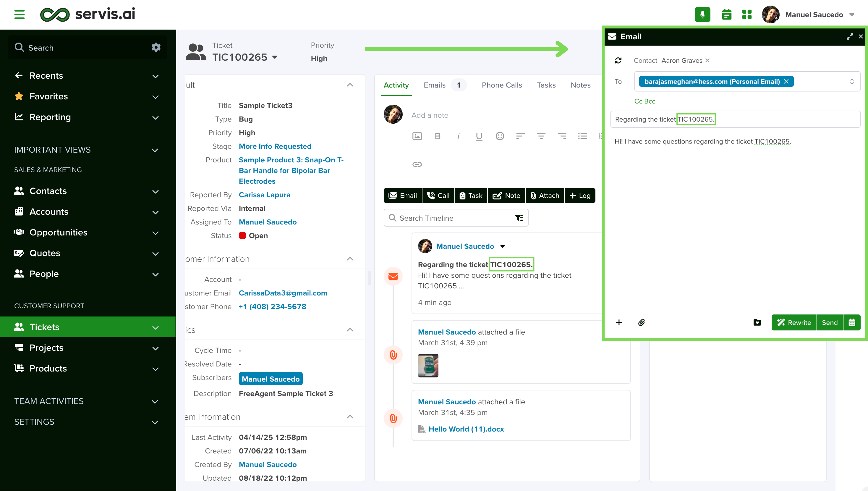Toggle italic formatting in note
The image size is (868, 491).
point(458,136)
